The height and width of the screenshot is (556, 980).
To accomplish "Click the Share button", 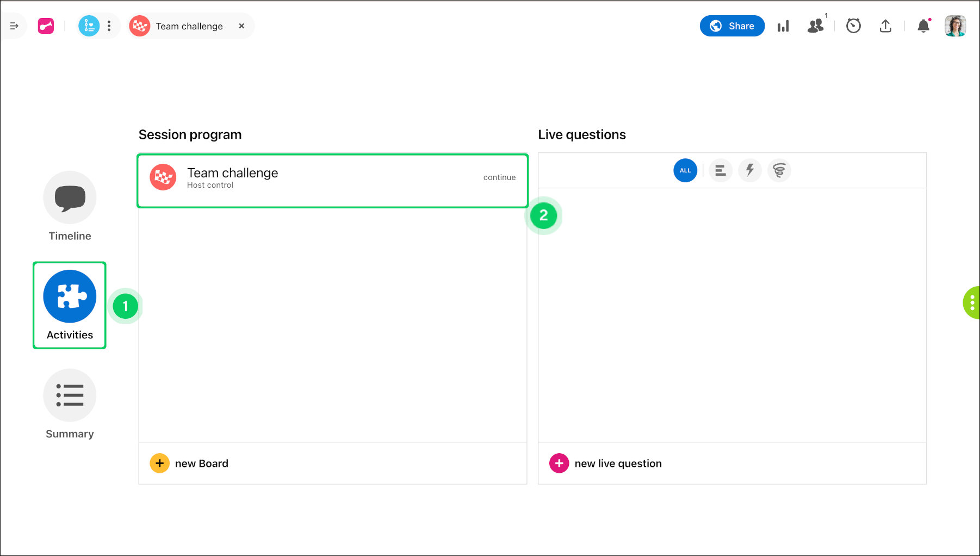I will pos(732,26).
